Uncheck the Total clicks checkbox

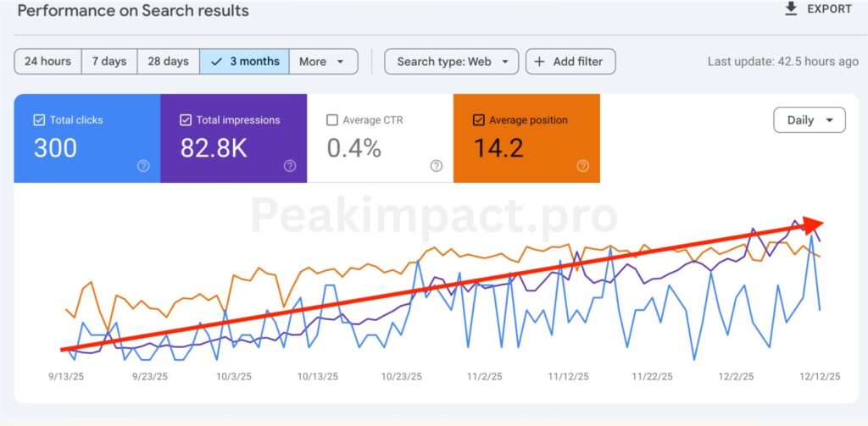coord(39,120)
